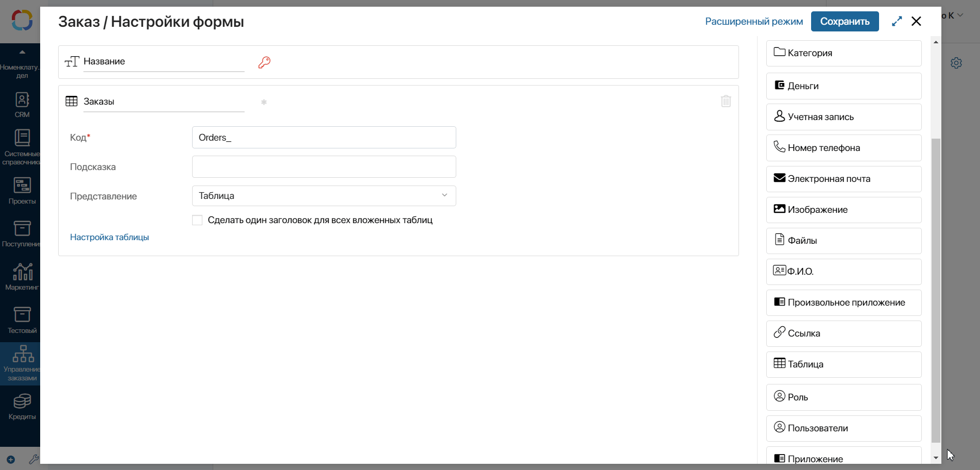
Task: Add Категория field type
Action: point(844,53)
